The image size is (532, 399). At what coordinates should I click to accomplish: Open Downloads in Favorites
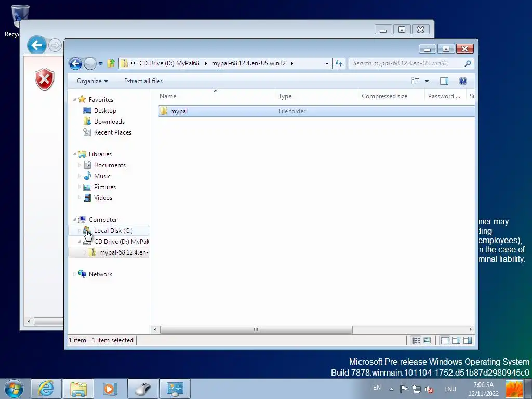pos(109,122)
